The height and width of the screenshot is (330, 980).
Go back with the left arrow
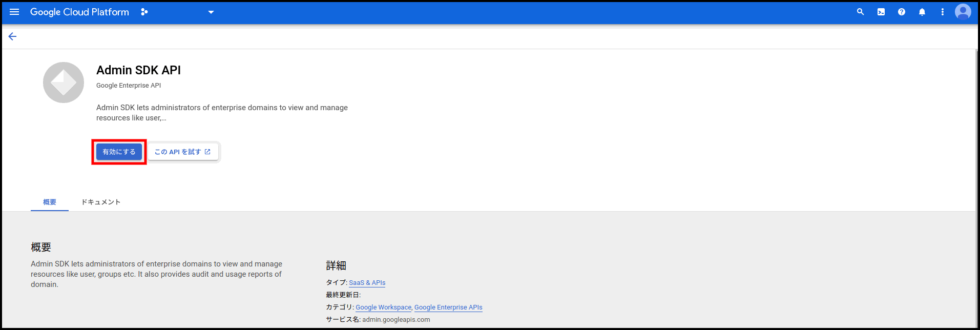(12, 36)
